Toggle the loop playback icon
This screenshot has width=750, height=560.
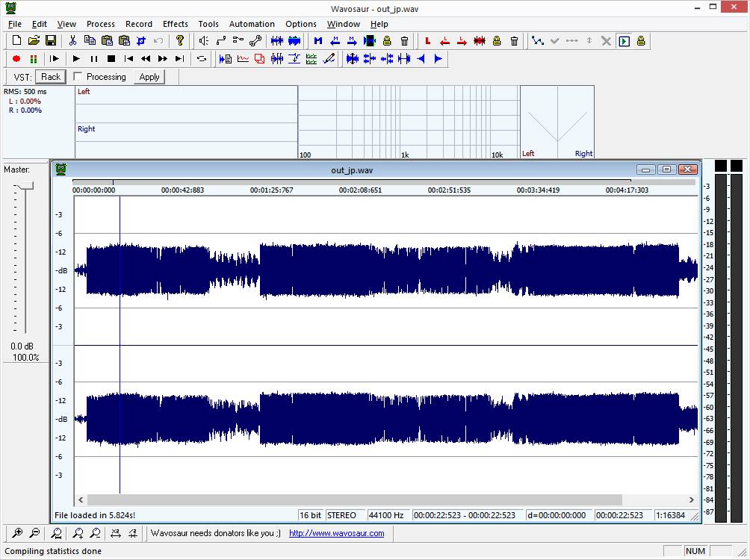pyautogui.click(x=202, y=59)
